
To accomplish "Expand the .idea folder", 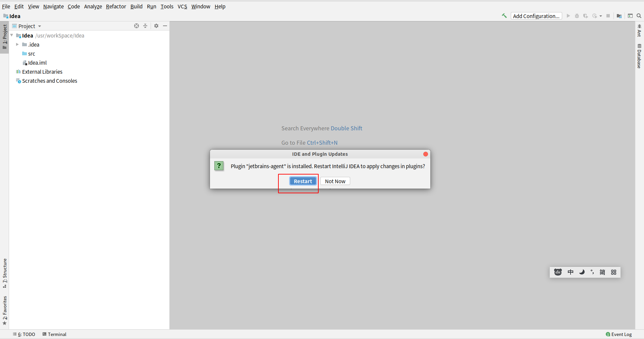I will click(x=17, y=45).
